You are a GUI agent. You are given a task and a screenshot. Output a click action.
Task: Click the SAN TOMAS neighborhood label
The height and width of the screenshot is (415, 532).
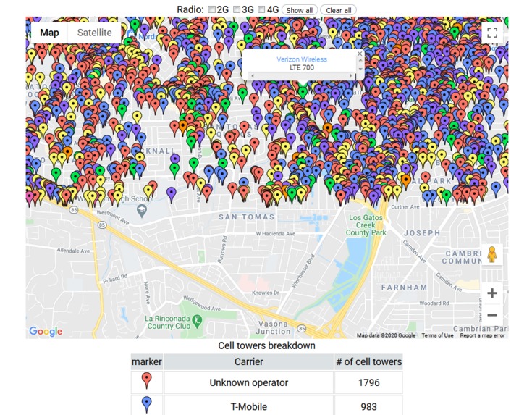point(247,217)
